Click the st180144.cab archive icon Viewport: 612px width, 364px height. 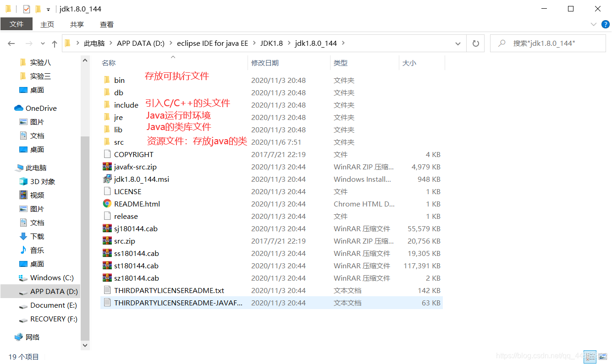[x=107, y=266]
